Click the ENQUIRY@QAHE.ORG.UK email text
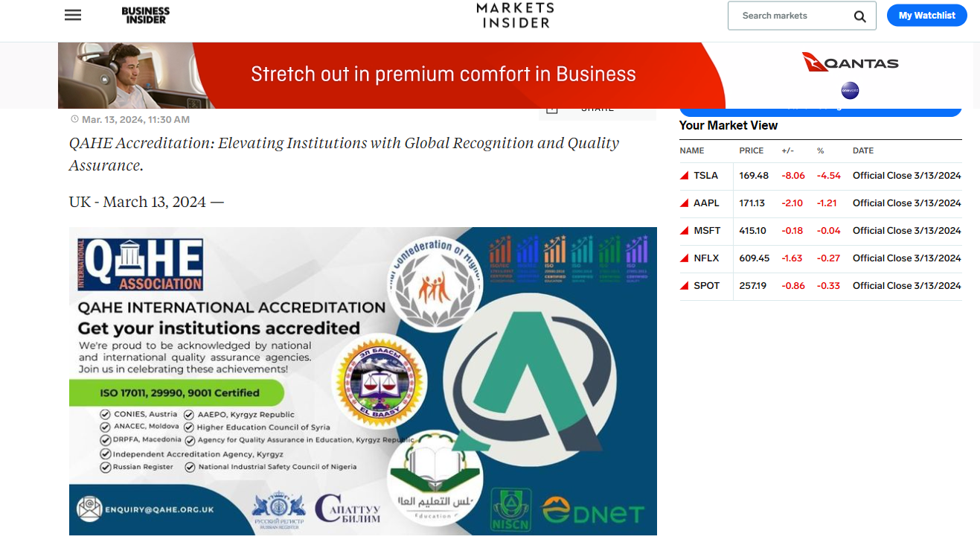980x557 pixels. pos(159,509)
